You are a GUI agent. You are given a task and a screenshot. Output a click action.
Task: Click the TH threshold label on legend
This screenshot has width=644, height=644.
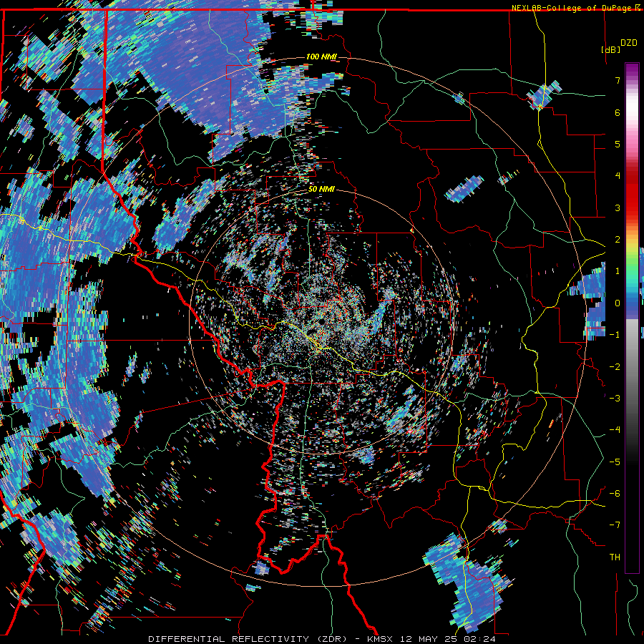click(x=615, y=557)
